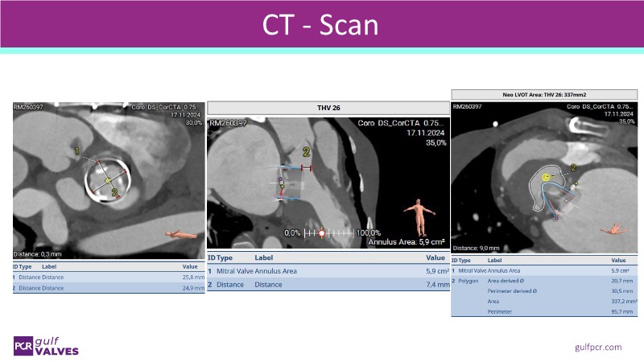Screen dimensions: 644x362
Task: Click the red slider handle on percentage scale
Action: pyautogui.click(x=323, y=232)
